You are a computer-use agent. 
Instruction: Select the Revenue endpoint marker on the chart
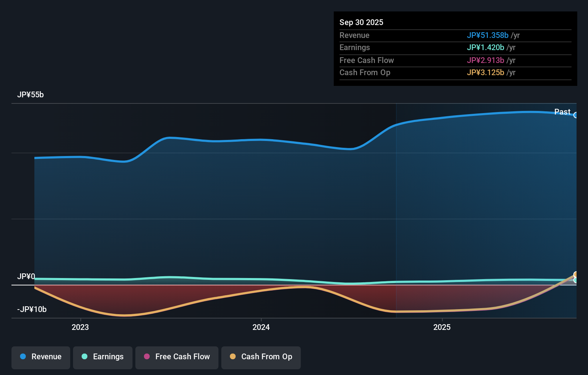click(576, 115)
